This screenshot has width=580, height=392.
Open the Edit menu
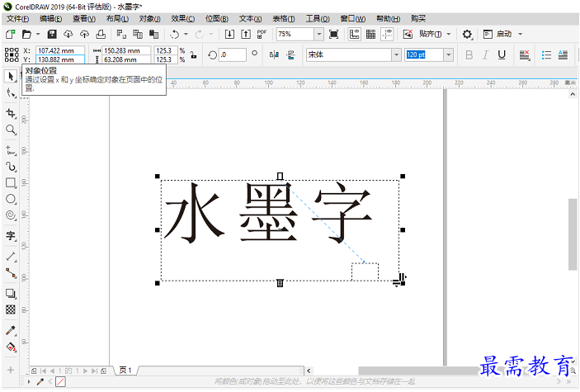pos(50,18)
